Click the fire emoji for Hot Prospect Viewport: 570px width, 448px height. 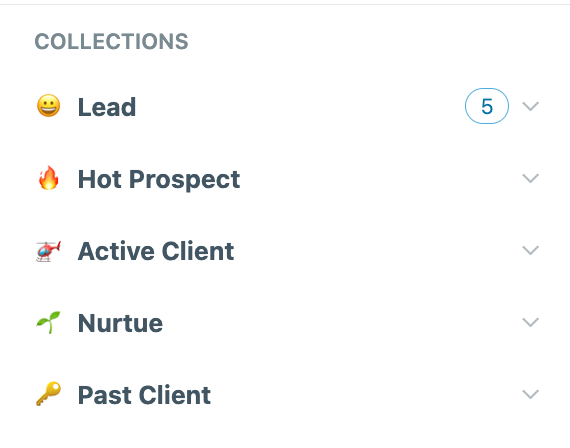49,178
